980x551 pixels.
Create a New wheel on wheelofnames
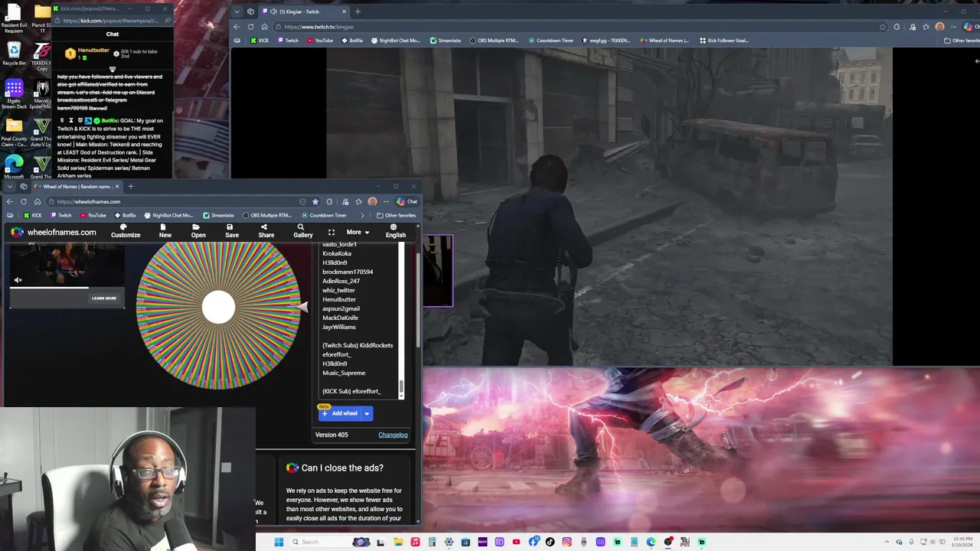coord(165,231)
